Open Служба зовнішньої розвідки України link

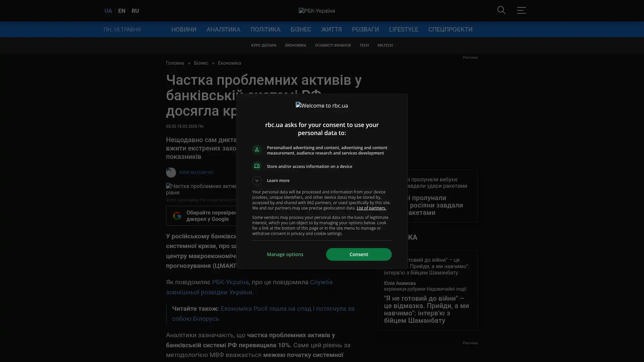pos(249,287)
